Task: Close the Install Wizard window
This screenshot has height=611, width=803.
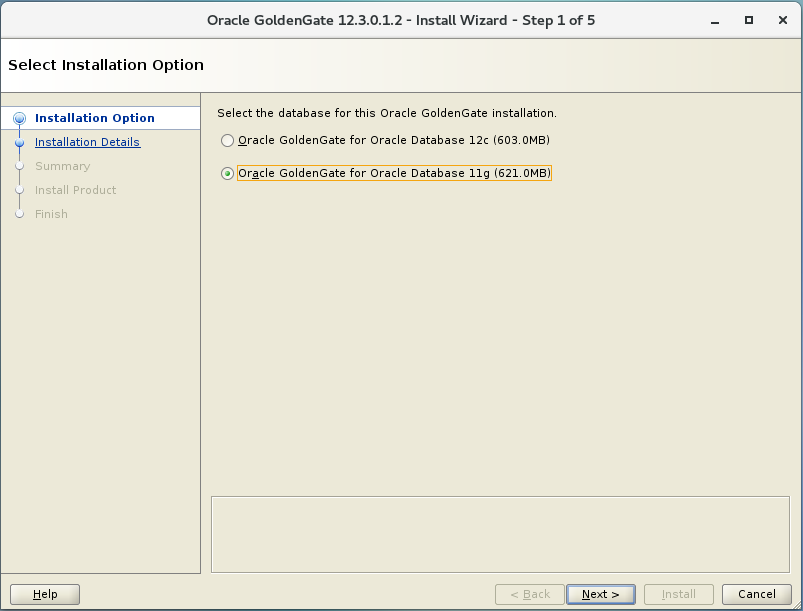Action: point(781,20)
